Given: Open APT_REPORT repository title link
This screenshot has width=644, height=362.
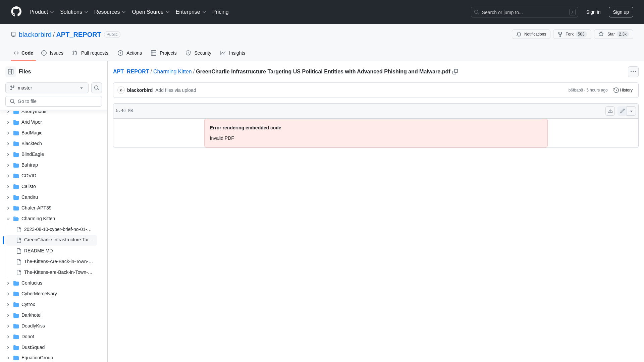Looking at the screenshot, I should point(79,35).
